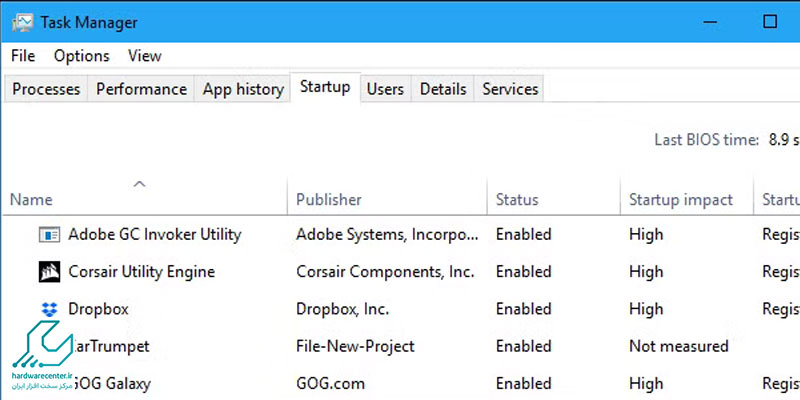Click Enabled status in the Dropbox row

[523, 309]
